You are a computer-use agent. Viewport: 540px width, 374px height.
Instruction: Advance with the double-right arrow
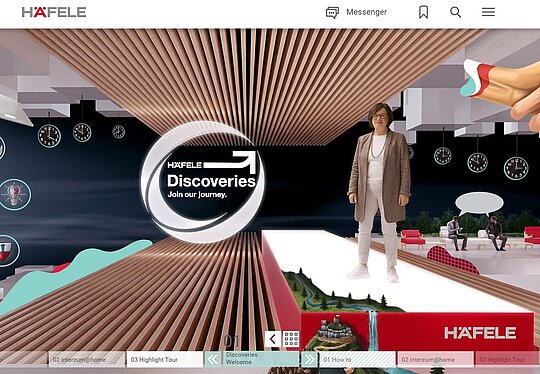point(309,360)
